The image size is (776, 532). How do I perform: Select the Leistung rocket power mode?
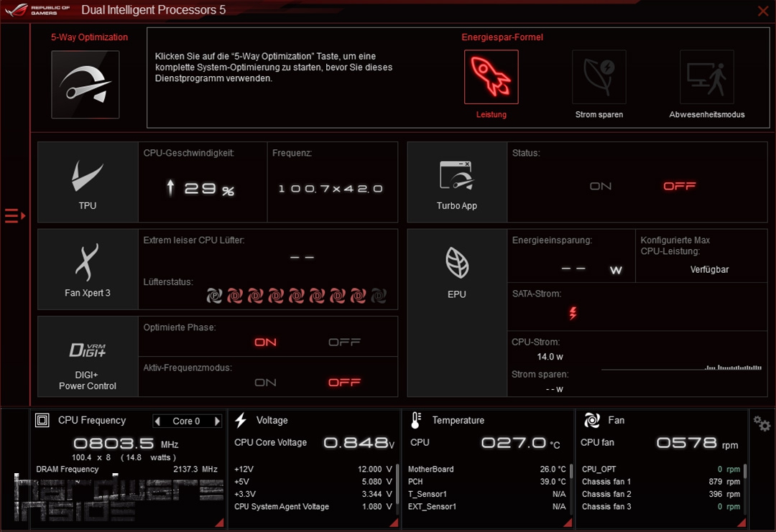click(491, 77)
